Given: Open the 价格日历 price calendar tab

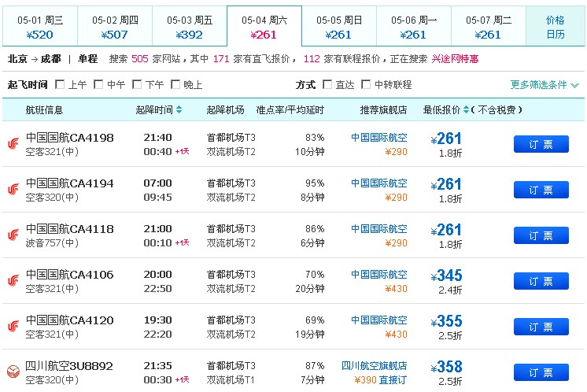Looking at the screenshot, I should tap(556, 27).
